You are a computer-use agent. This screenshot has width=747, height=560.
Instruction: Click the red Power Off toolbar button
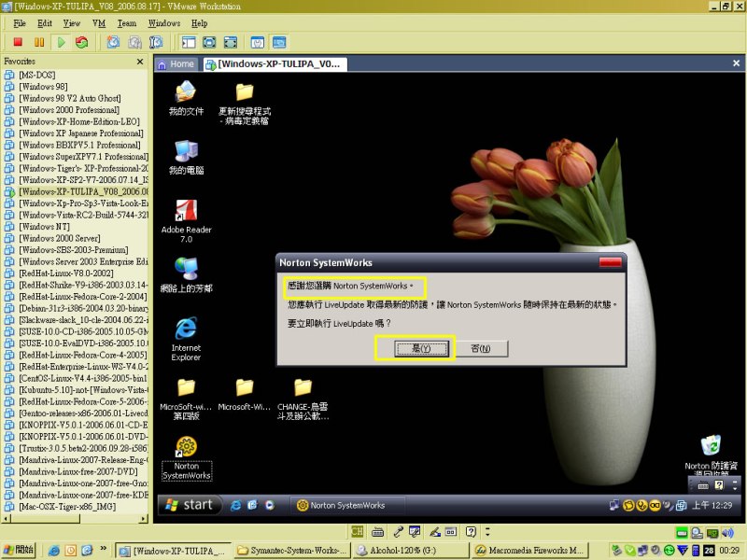point(18,42)
